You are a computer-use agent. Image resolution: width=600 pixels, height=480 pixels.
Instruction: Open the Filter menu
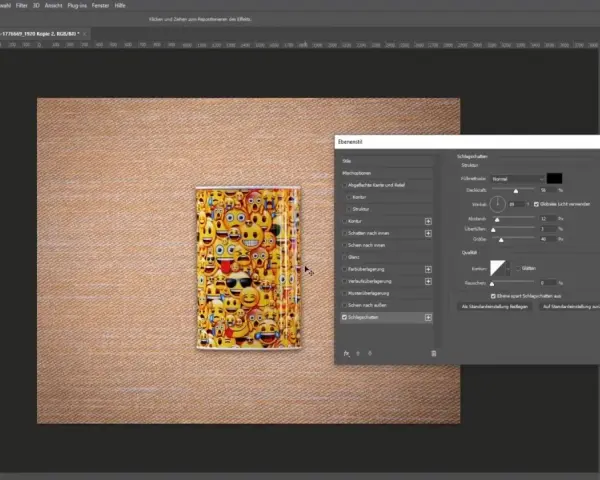[22, 5]
